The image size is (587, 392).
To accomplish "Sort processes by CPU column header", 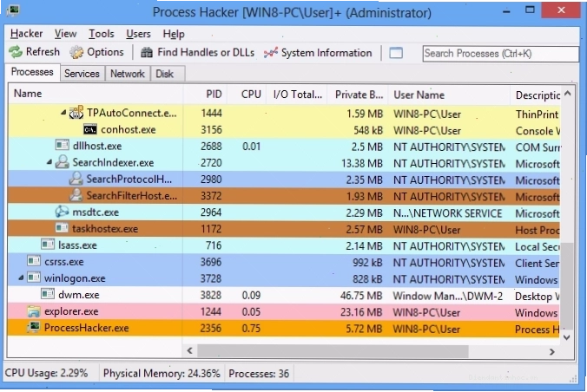I will coord(251,95).
